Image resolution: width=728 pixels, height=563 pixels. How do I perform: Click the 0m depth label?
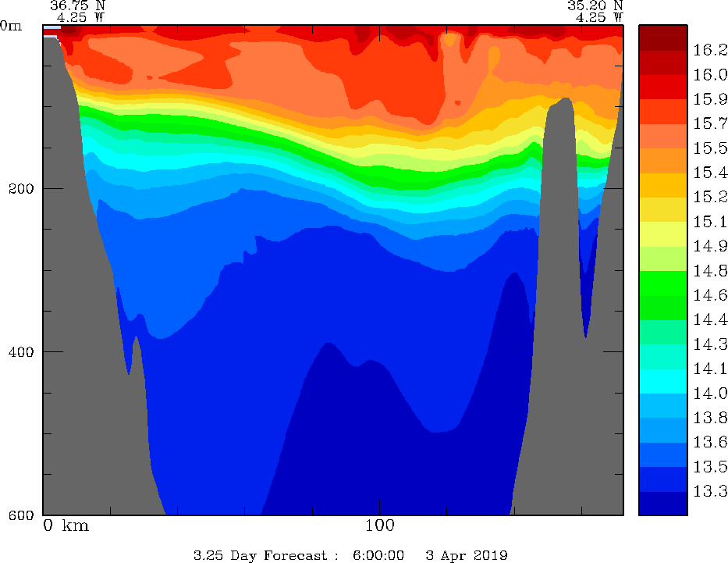(11, 26)
